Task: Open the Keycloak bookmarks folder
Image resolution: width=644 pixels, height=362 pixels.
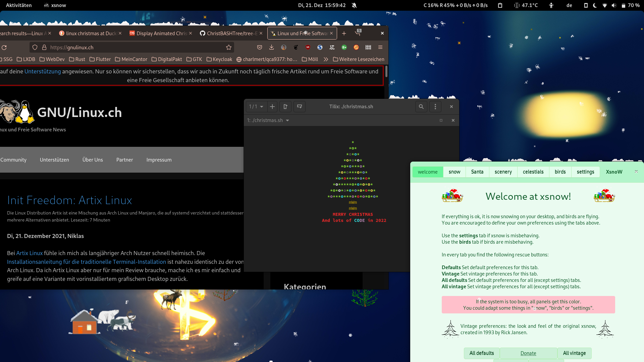Action: click(219, 59)
